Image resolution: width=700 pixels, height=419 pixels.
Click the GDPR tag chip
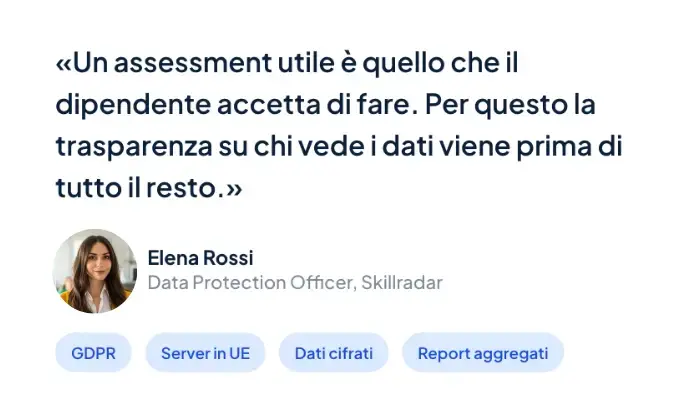point(93,353)
